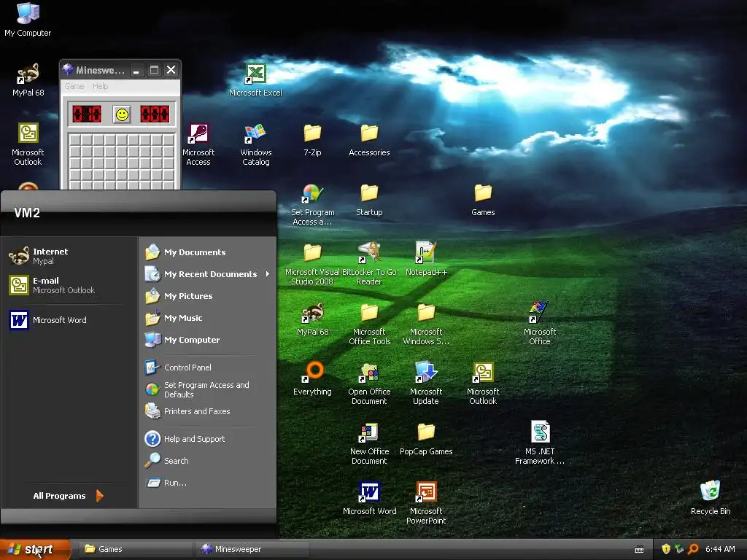The width and height of the screenshot is (747, 560).
Task: Open Control Panel from Start menu
Action: click(208, 367)
